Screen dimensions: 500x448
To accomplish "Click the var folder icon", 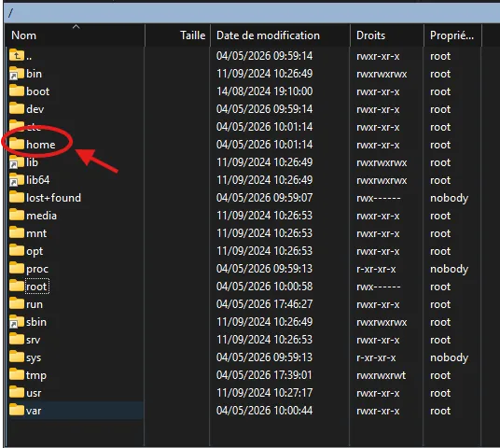I will 17,410.
